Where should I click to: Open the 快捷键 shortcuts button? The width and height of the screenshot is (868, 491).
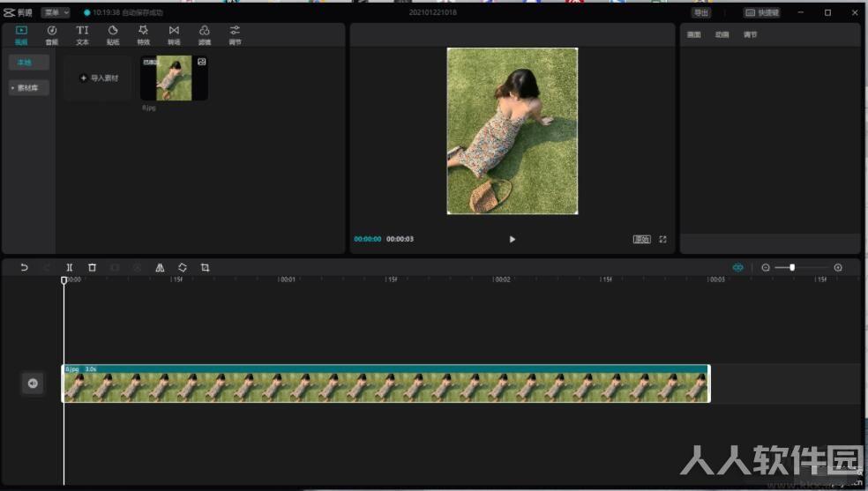point(762,12)
